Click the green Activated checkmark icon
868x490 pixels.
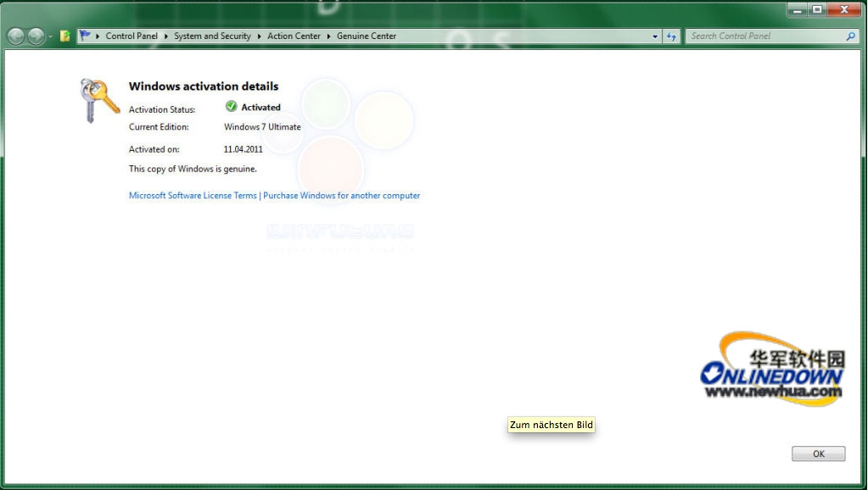point(232,106)
